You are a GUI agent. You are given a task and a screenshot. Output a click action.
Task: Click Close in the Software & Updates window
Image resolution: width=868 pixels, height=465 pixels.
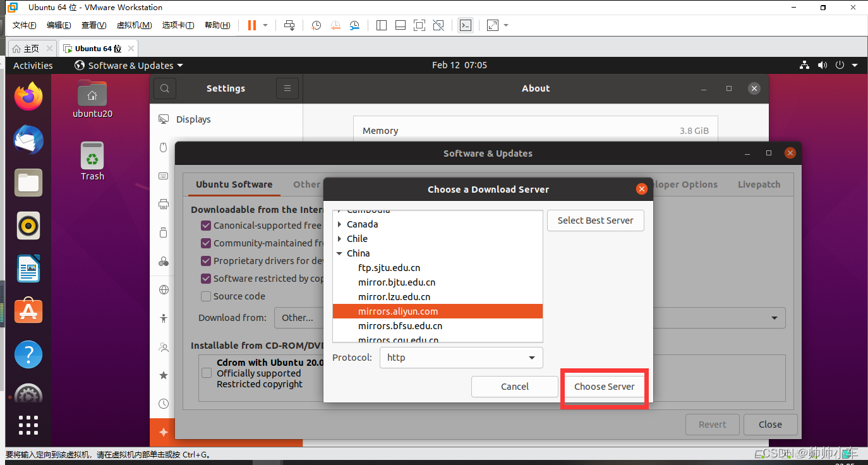click(770, 425)
